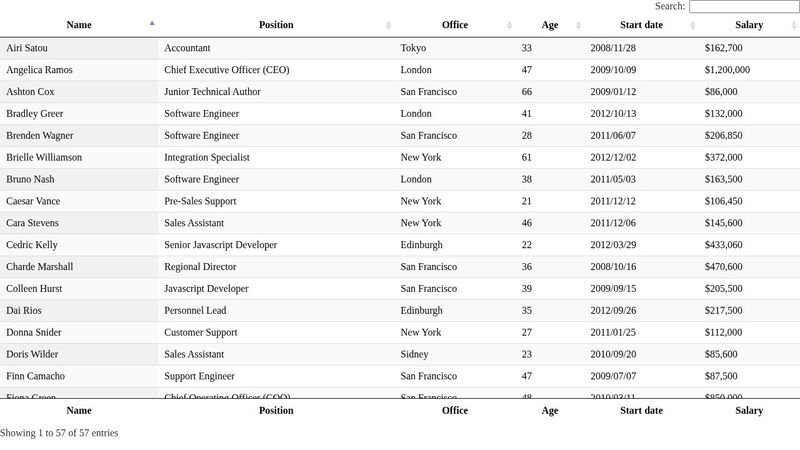This screenshot has width=800, height=450.
Task: Select Cedric Kelly's Edinburgh office cell
Action: [421, 245]
